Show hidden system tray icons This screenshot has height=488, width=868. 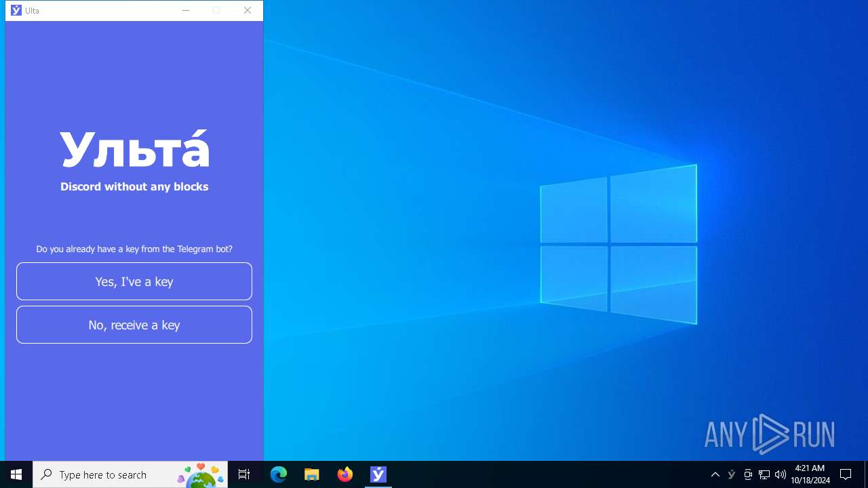coord(715,474)
